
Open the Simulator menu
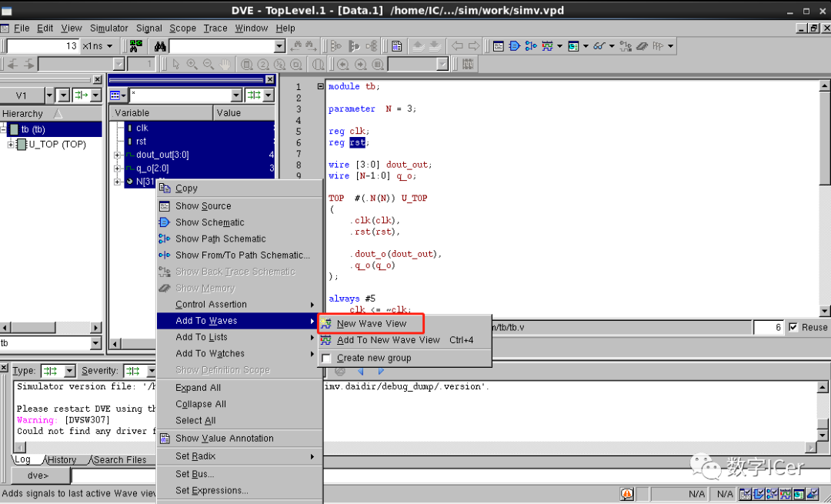[x=109, y=28]
